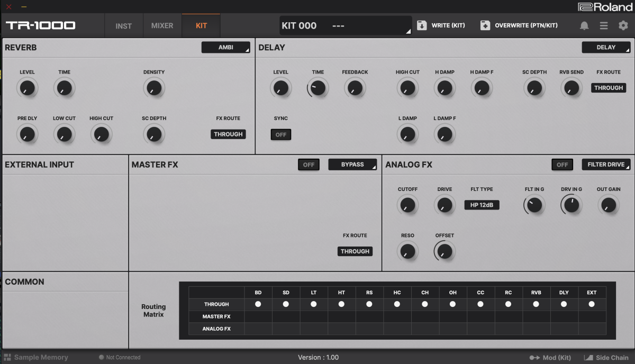
Task: Click the Mod (Kit) icon
Action: pyautogui.click(x=534, y=358)
